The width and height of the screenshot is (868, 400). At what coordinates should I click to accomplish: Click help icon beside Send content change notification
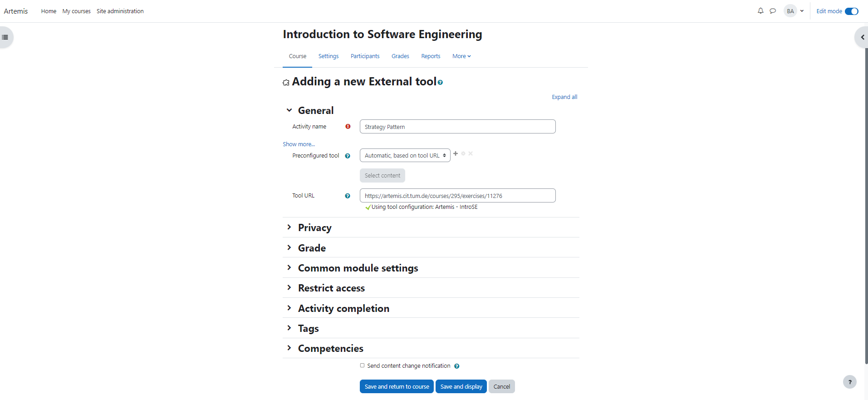point(457,366)
